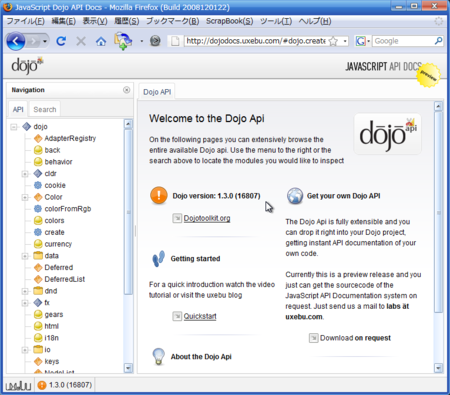
Task: Click the ScrapBook capture toolbar icon
Action: pyautogui.click(x=123, y=41)
